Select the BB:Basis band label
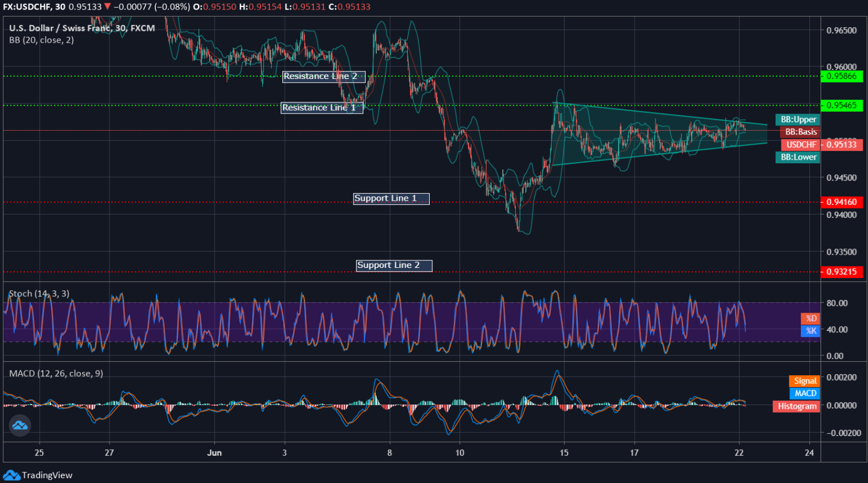 click(x=802, y=132)
